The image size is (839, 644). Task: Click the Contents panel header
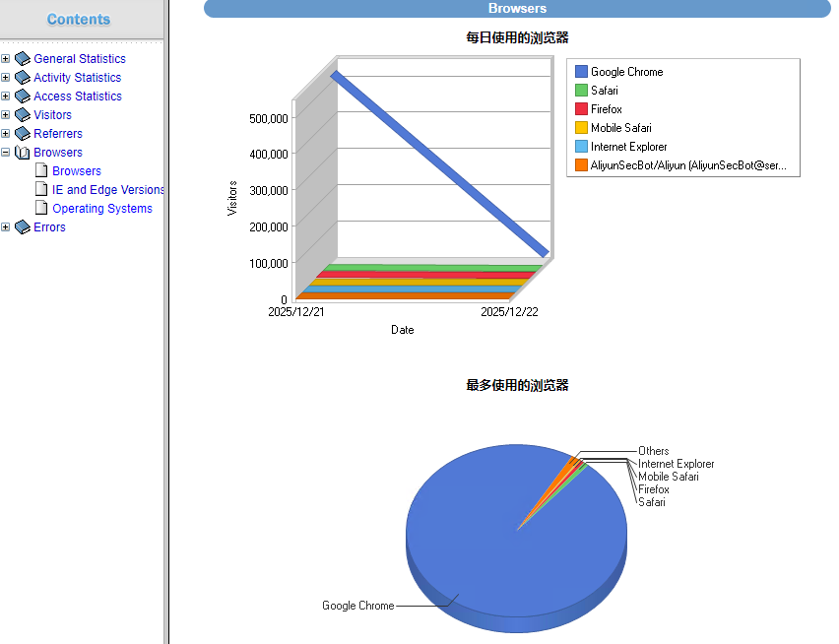click(x=79, y=20)
